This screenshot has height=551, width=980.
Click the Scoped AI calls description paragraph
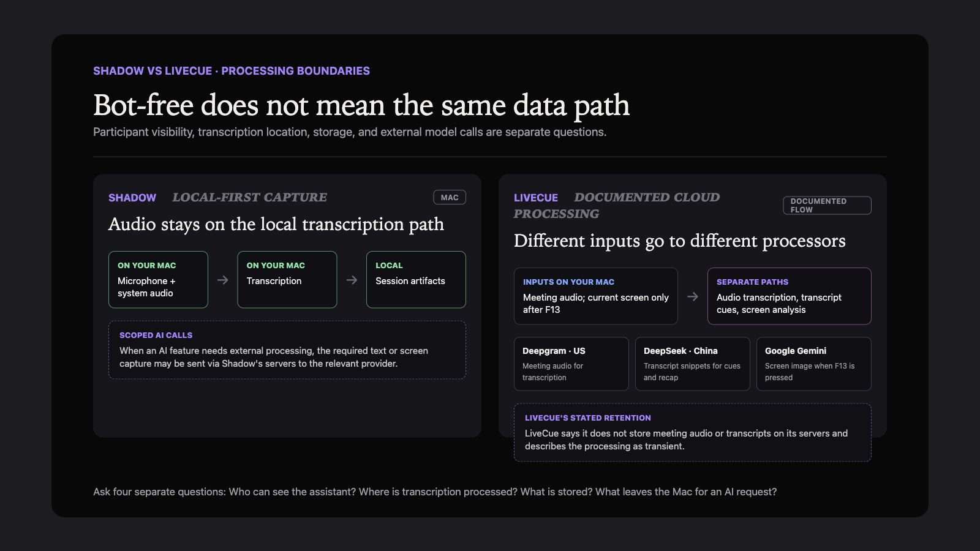(274, 357)
